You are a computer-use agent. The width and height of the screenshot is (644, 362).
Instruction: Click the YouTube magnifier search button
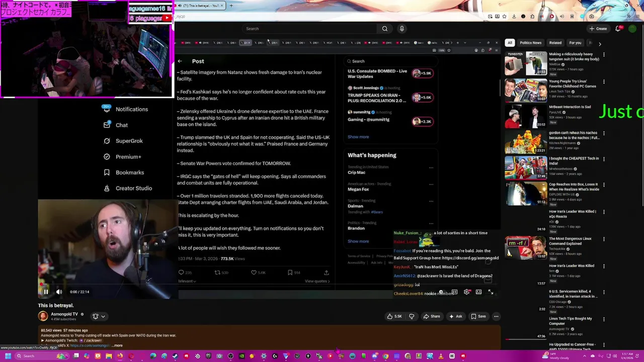385,29
